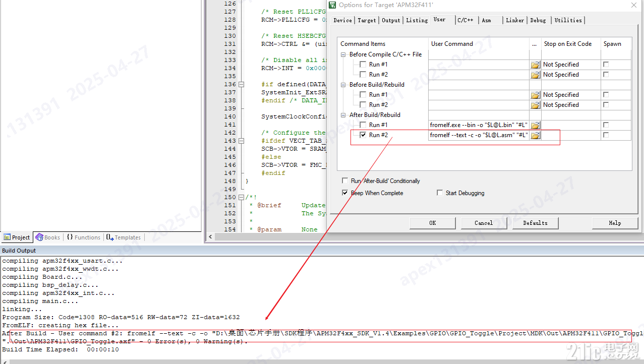Click 'Build Time Elapsed' output line
644x364 pixels.
click(x=61, y=349)
